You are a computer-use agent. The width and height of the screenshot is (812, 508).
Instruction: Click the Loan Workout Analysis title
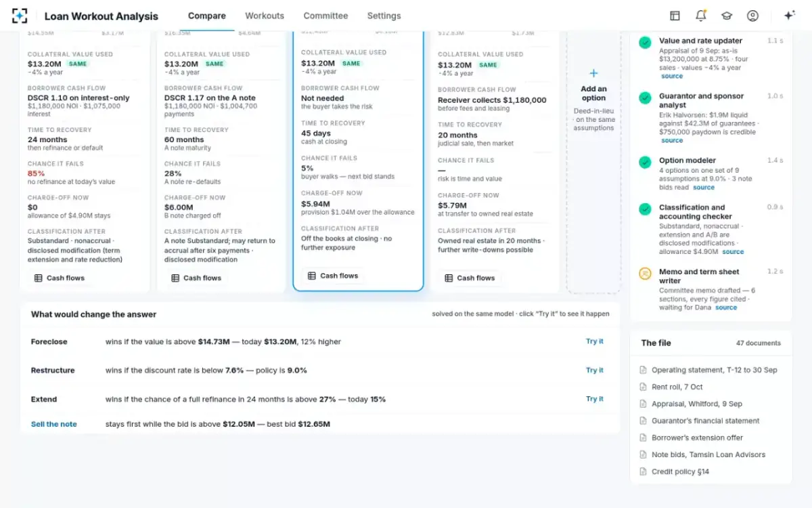coord(101,16)
